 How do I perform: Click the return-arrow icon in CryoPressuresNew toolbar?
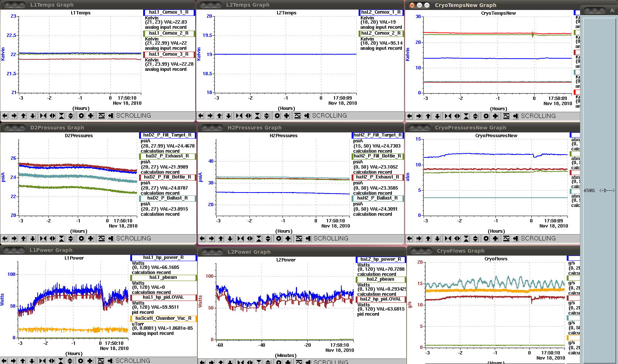515,239
